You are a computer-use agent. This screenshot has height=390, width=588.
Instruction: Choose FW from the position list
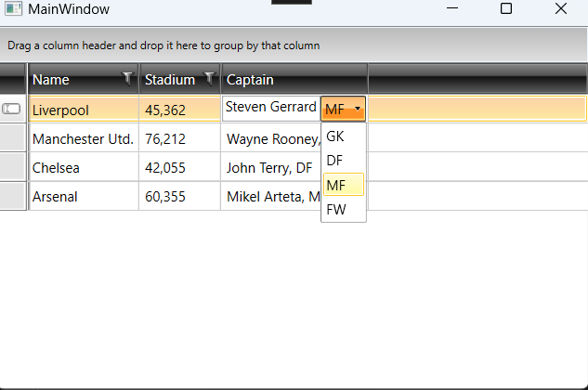point(336,210)
